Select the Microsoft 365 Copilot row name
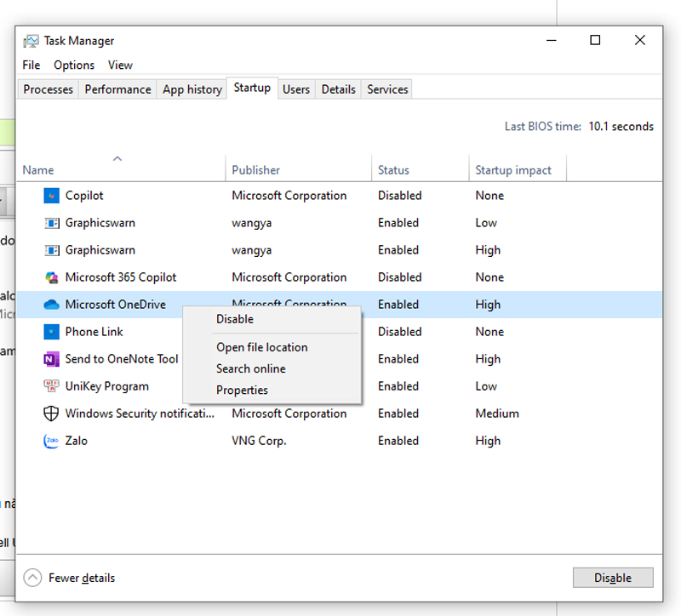This screenshot has width=681, height=616. (x=121, y=277)
